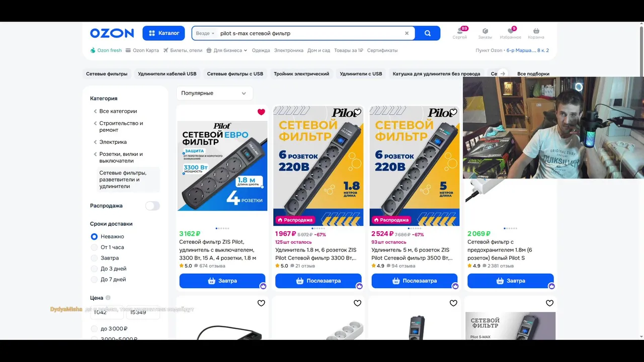Image resolution: width=644 pixels, height=362 pixels.
Task: Select the Сетевые фильтры с USB chip
Action: (235, 74)
